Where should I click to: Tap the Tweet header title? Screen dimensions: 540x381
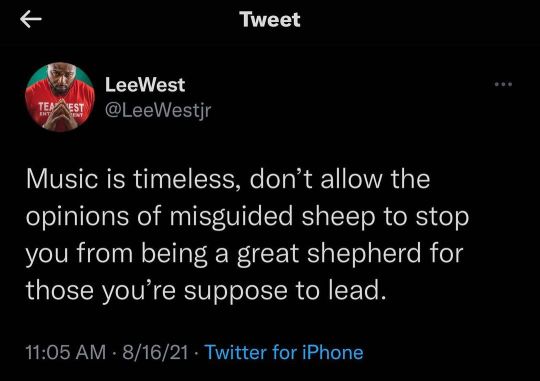tap(270, 19)
